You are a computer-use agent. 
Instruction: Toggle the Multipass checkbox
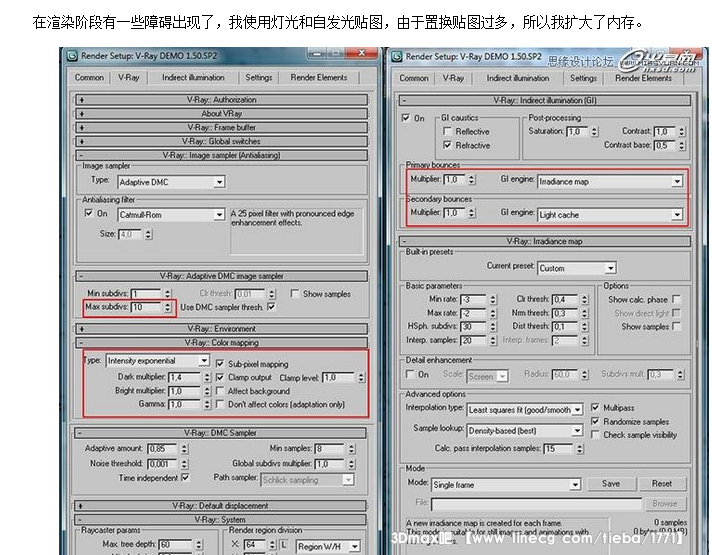[x=595, y=408]
